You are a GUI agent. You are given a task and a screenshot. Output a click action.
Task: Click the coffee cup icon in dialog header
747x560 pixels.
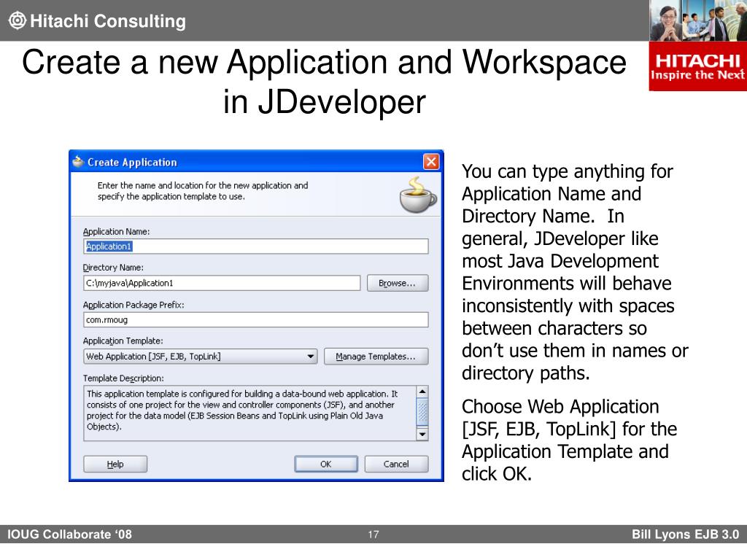coord(418,194)
